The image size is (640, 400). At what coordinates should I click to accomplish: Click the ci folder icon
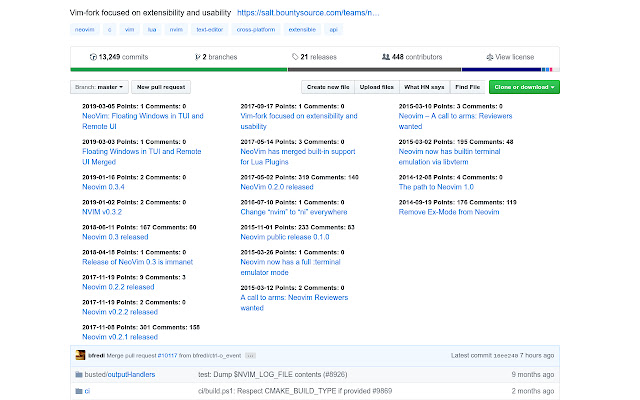point(78,391)
